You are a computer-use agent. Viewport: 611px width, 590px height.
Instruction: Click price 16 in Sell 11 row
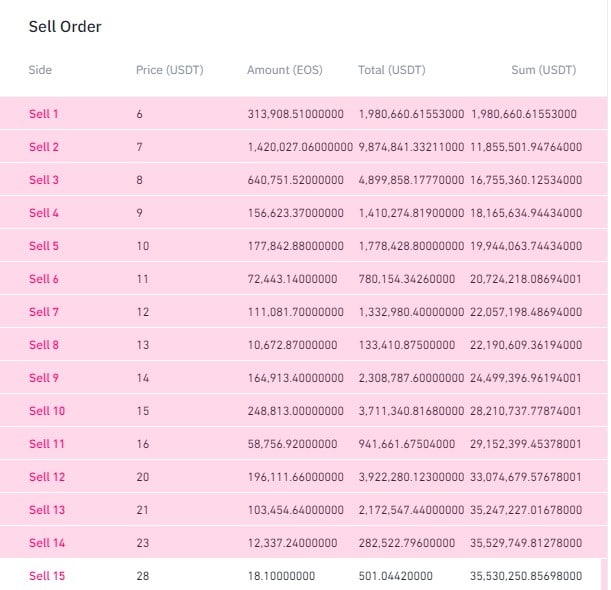(x=143, y=444)
